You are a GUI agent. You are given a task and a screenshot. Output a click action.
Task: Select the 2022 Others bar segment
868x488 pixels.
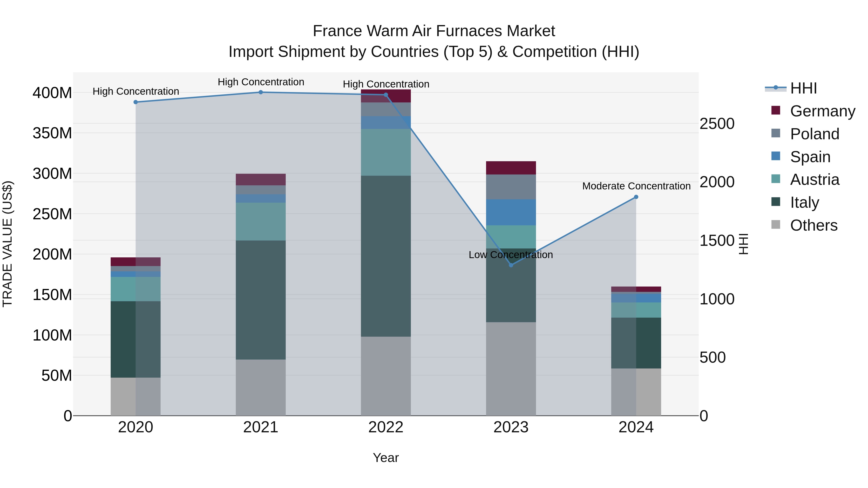(386, 376)
